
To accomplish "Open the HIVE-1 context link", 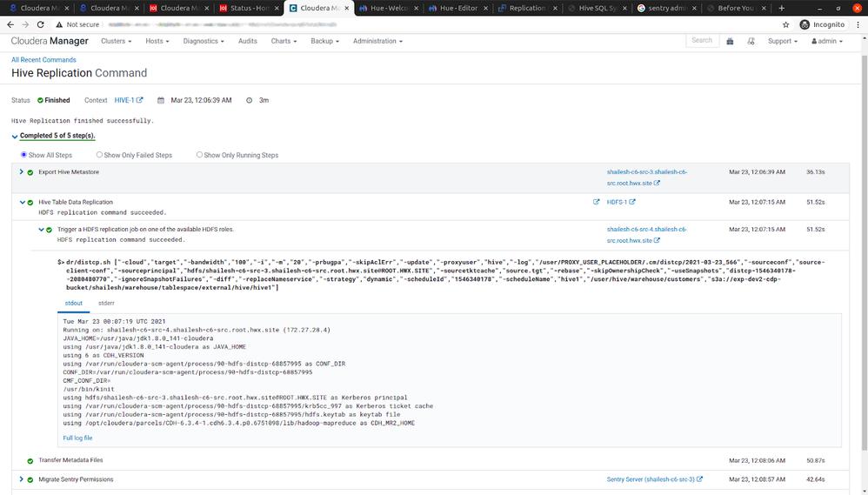I will click(x=124, y=100).
